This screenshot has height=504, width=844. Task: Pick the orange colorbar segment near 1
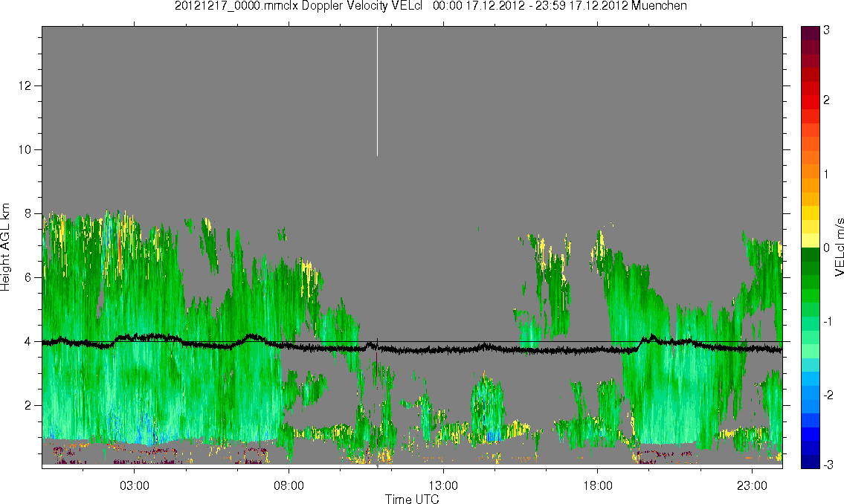point(810,172)
